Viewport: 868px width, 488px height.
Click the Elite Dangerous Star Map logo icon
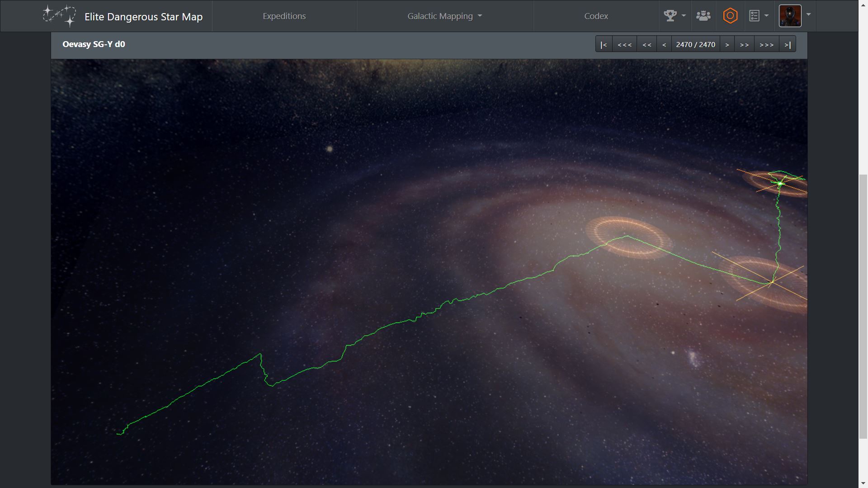point(59,16)
